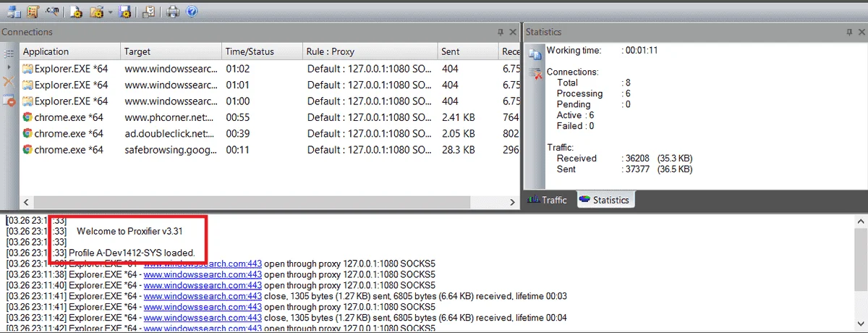This screenshot has height=333, width=868.
Task: Expand the small arrow in Connections sidebar
Action: pyautogui.click(x=9, y=67)
